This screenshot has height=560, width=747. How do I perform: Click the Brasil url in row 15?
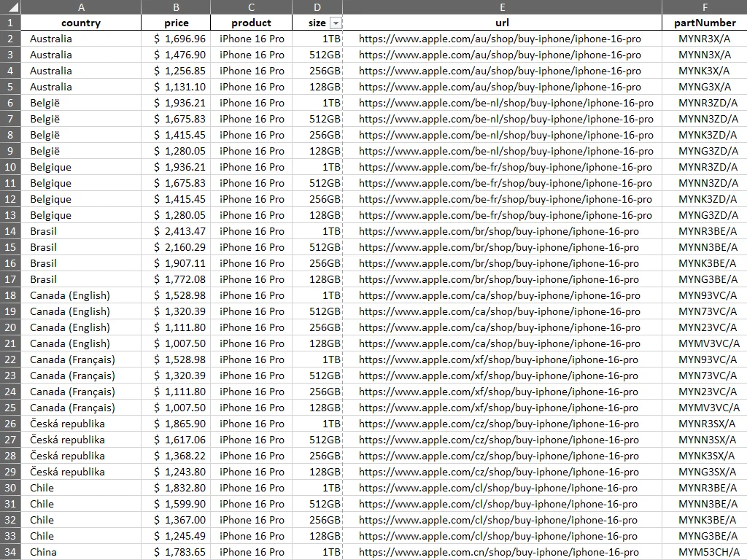(502, 247)
